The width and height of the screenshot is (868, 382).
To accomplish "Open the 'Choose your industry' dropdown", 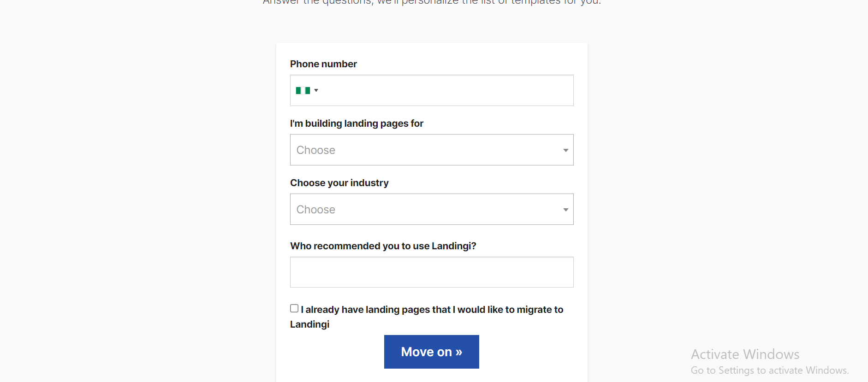I will point(432,209).
